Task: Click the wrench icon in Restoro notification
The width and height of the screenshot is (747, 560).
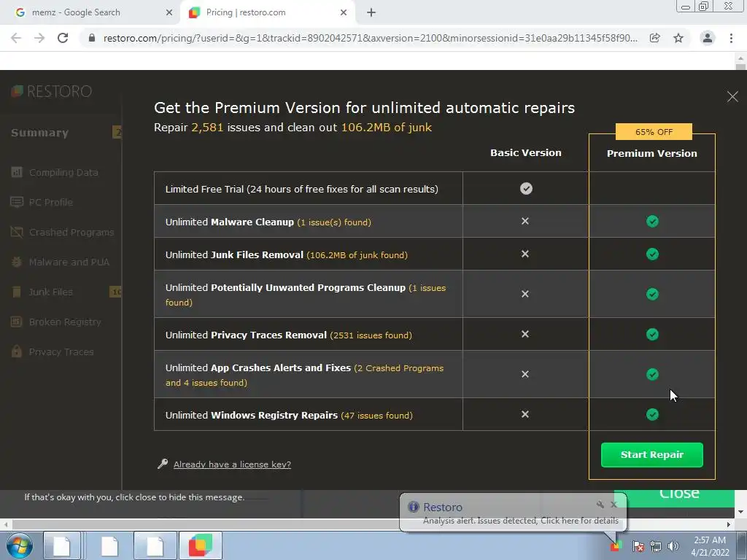Action: tap(600, 505)
